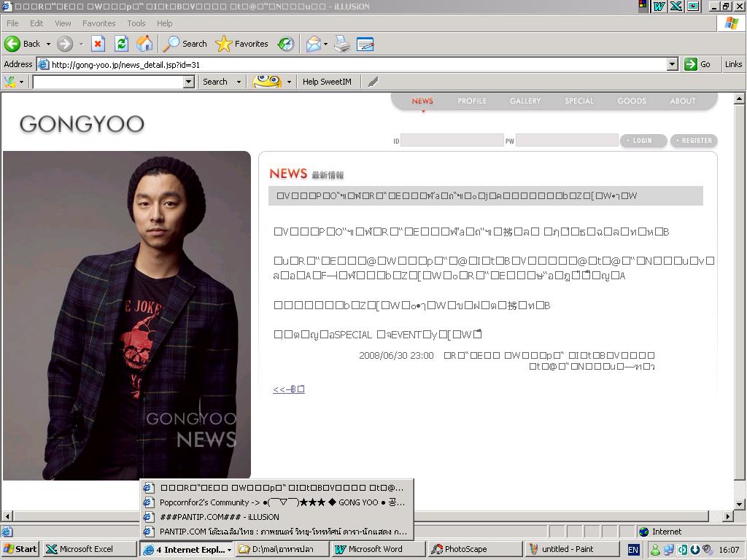Open the File menu
Image resolution: width=747 pixels, height=560 pixels.
pos(12,23)
